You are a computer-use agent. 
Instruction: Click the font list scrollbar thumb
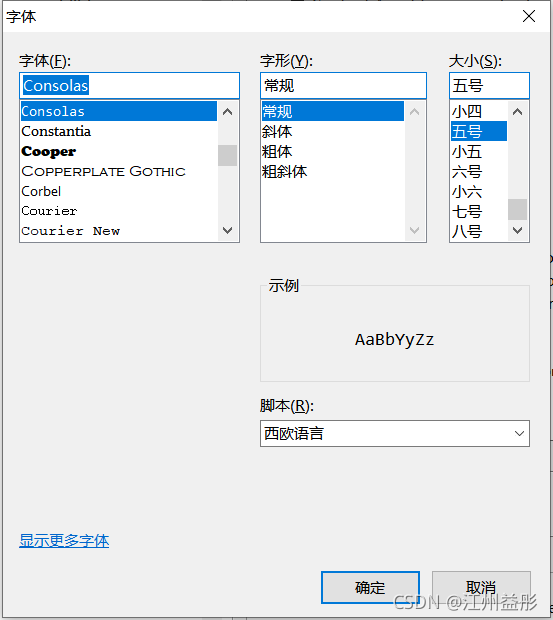(227, 155)
